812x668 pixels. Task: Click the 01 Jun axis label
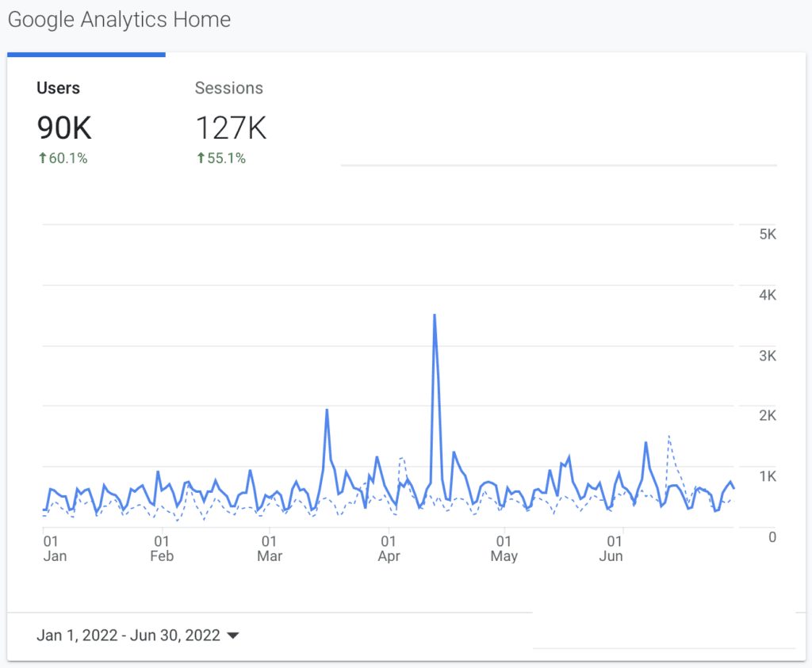pyautogui.click(x=611, y=549)
